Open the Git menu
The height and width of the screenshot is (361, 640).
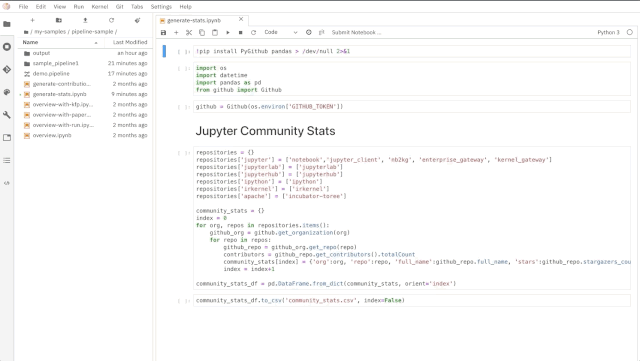[x=120, y=7]
